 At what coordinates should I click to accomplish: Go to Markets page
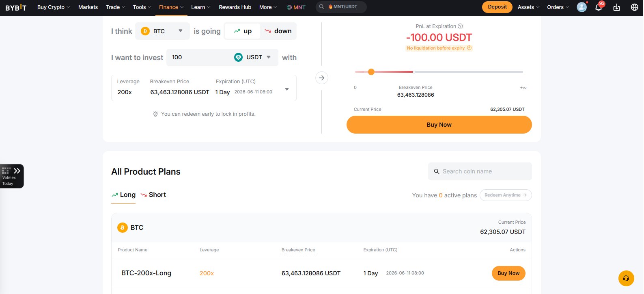88,7
